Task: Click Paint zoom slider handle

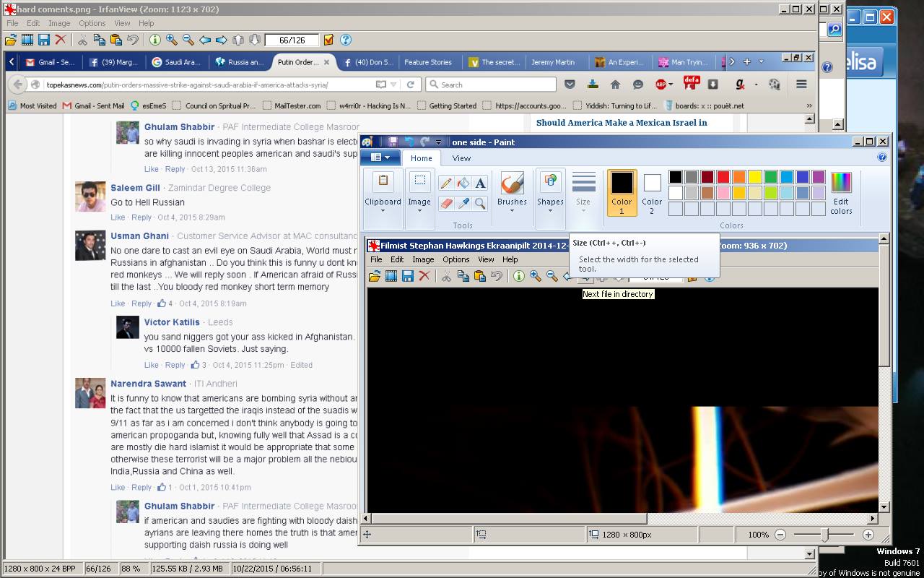Action: coord(824,535)
